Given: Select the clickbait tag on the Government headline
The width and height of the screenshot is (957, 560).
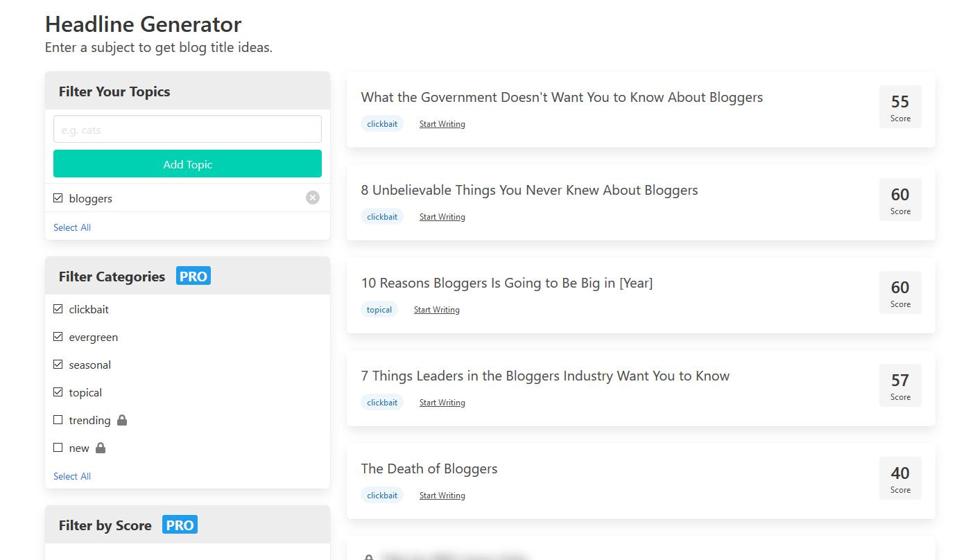Looking at the screenshot, I should coord(382,123).
